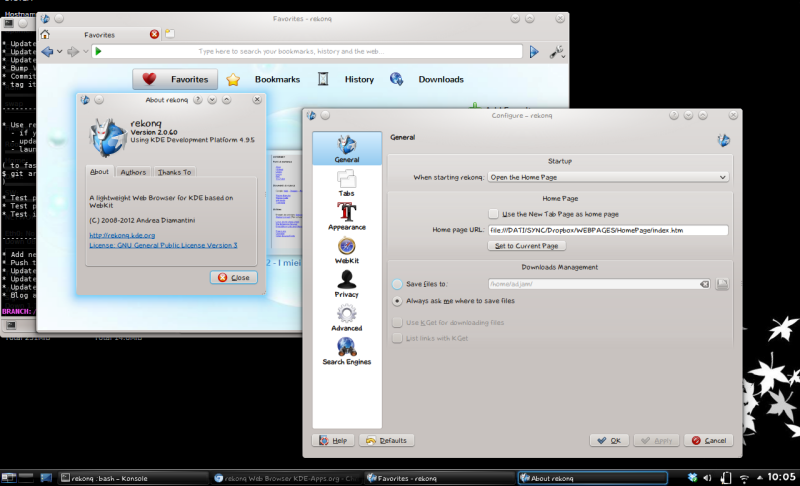Image resolution: width=800 pixels, height=486 pixels.
Task: Toggle Use KGet for downloading files
Action: 397,323
